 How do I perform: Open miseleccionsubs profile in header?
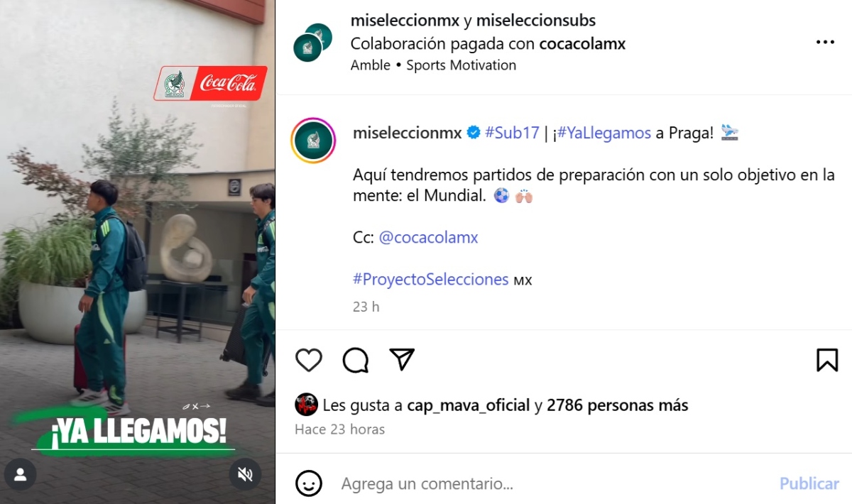(x=536, y=21)
